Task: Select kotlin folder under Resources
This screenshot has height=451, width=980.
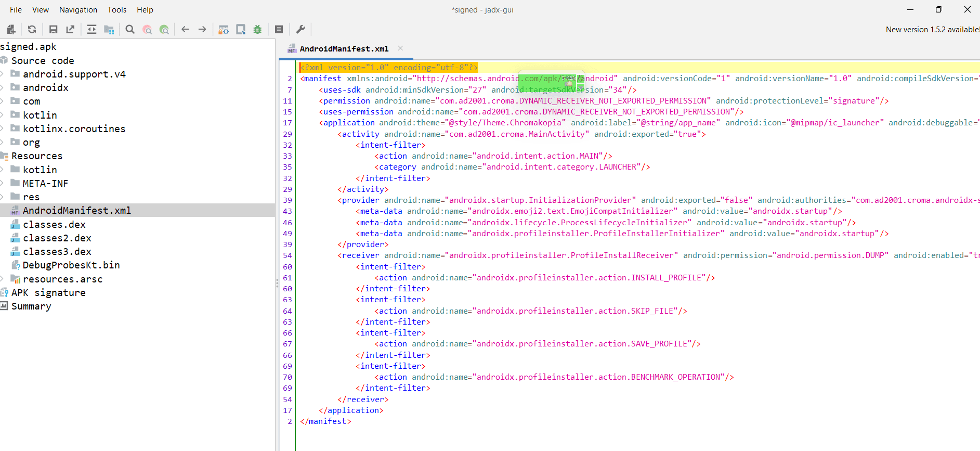Action: 40,170
